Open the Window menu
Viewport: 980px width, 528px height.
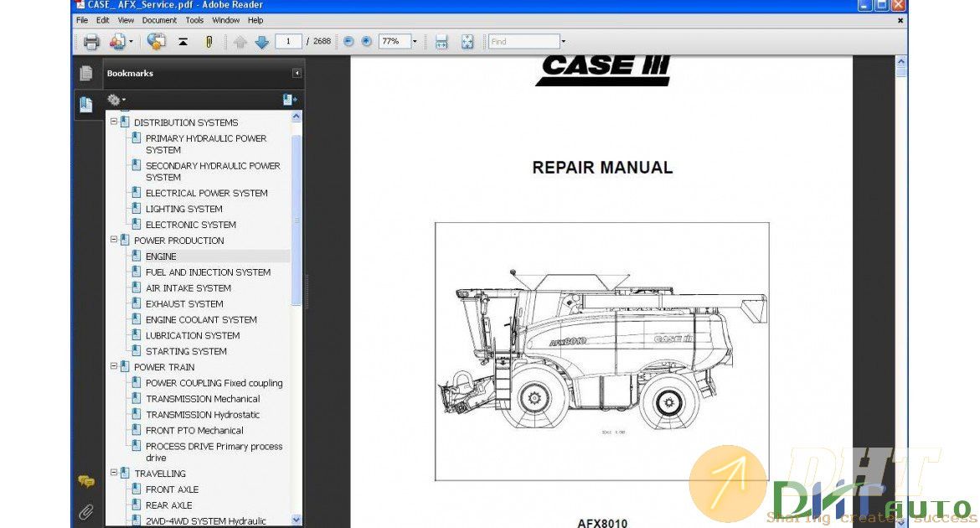[x=225, y=20]
